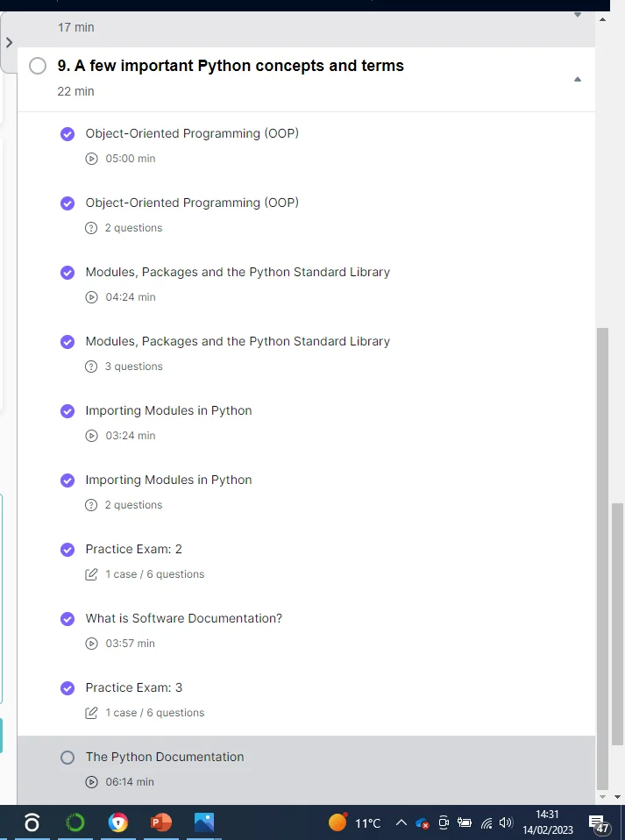Expand the left sidebar chevron
Viewport: 625px width, 840px height.
point(9,42)
